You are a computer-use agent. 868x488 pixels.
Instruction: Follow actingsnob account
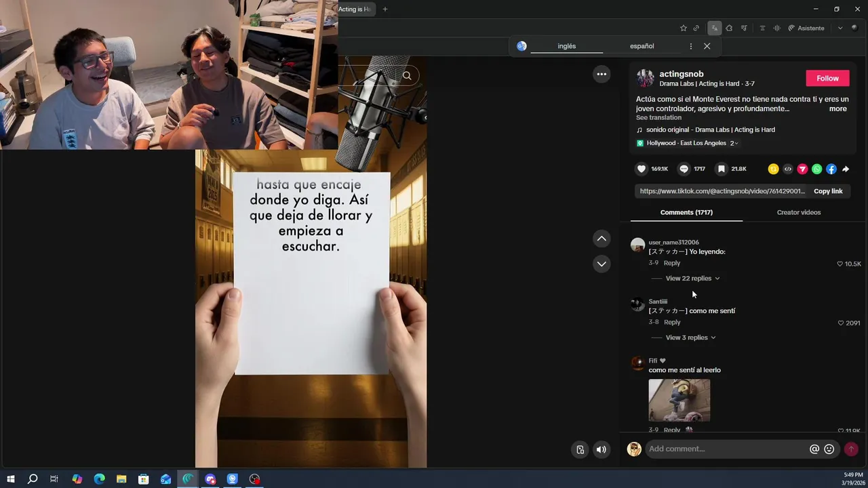(827, 78)
